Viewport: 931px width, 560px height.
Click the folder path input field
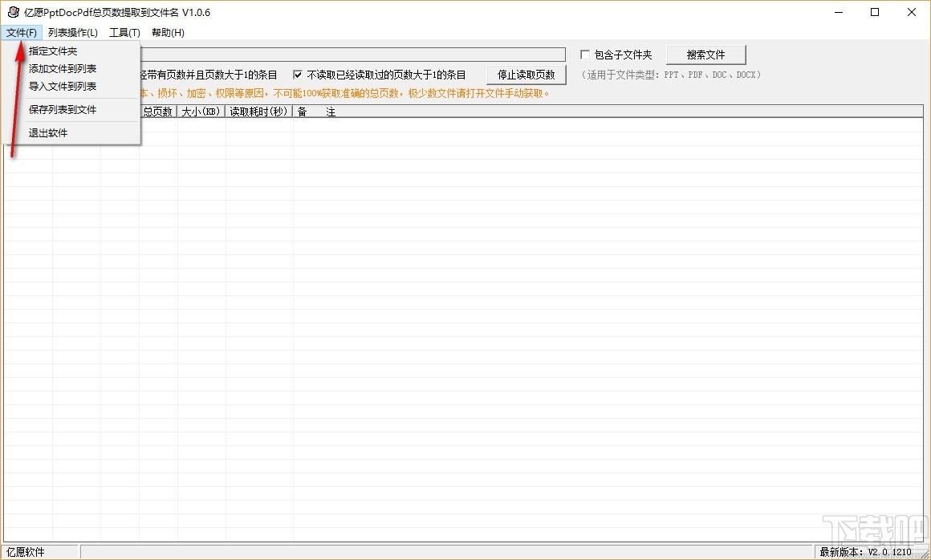352,55
